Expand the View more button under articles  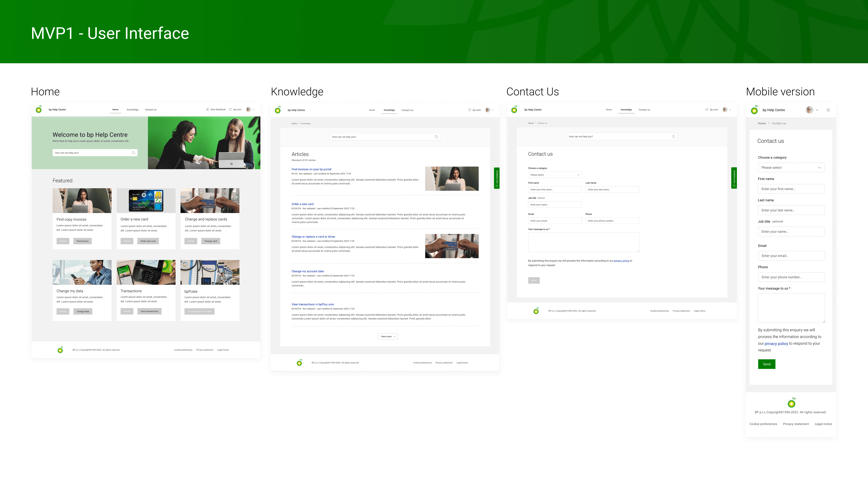(388, 336)
